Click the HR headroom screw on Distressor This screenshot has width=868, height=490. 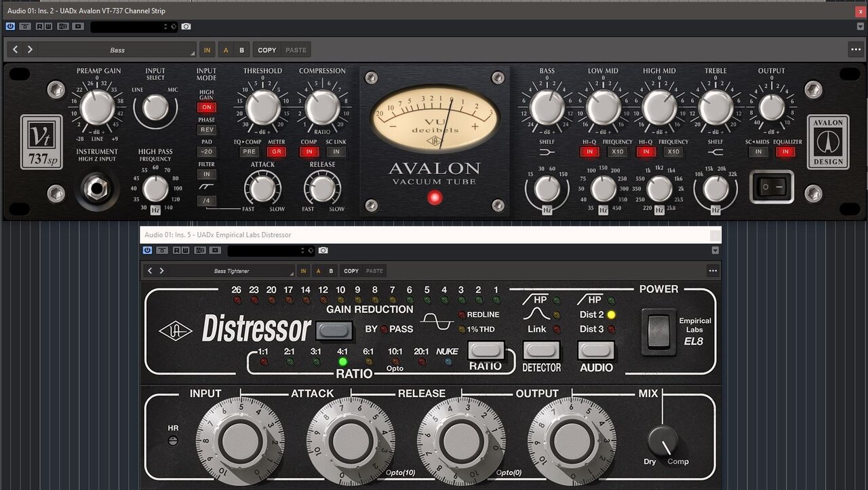(174, 440)
